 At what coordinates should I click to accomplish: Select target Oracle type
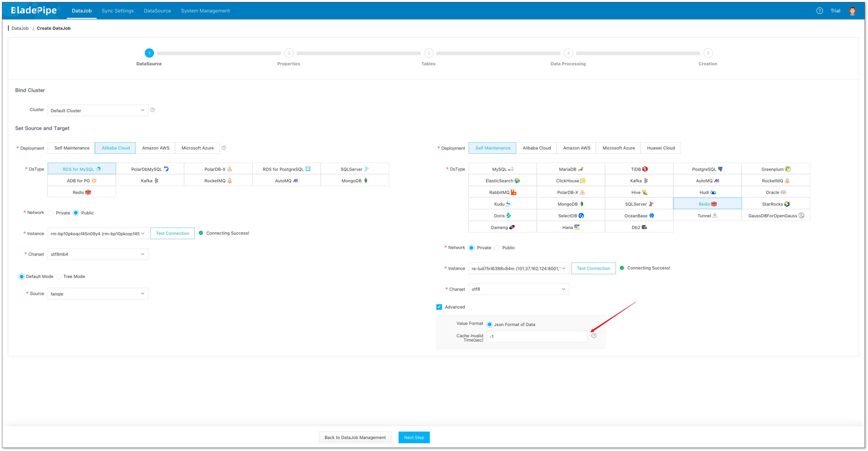[x=776, y=192]
